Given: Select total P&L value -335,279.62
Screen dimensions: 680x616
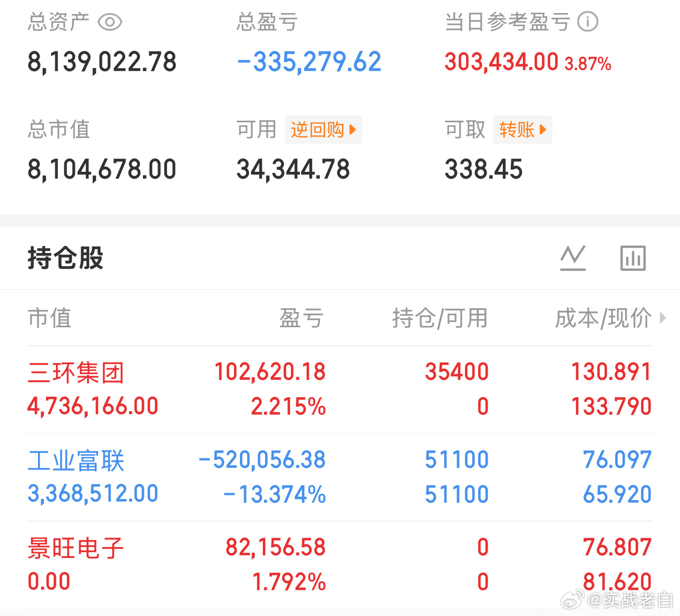Looking at the screenshot, I should tap(309, 62).
